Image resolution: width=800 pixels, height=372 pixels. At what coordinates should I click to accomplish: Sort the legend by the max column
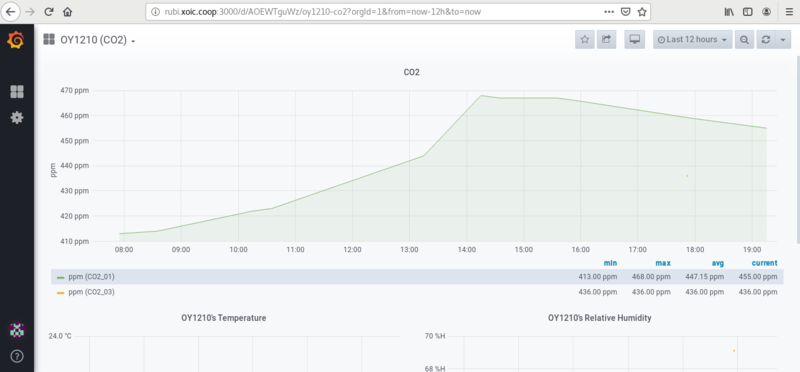[x=663, y=263]
